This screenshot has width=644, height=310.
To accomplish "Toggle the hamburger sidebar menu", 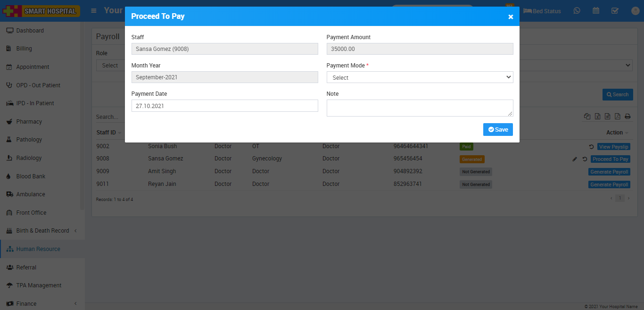I will [94, 10].
